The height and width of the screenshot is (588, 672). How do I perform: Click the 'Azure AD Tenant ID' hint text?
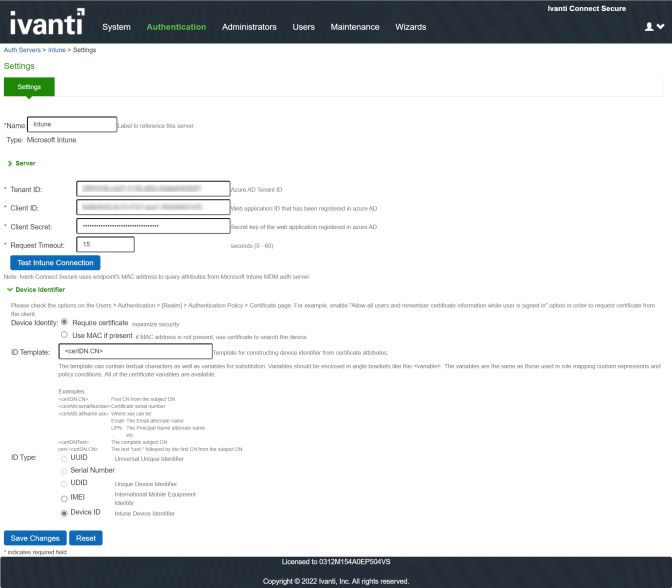[x=256, y=189]
